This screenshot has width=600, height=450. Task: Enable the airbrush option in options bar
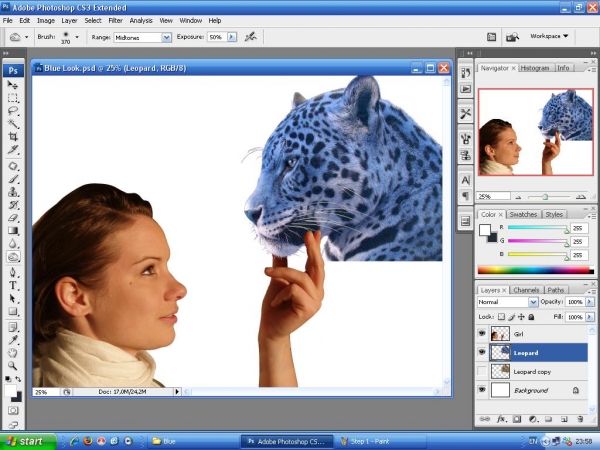click(x=251, y=37)
